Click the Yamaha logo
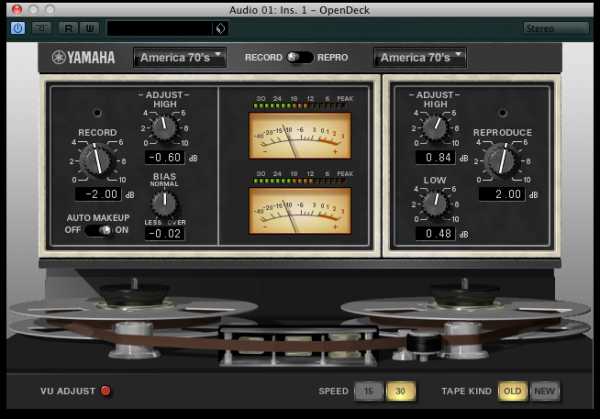This screenshot has height=419, width=600. point(83,57)
